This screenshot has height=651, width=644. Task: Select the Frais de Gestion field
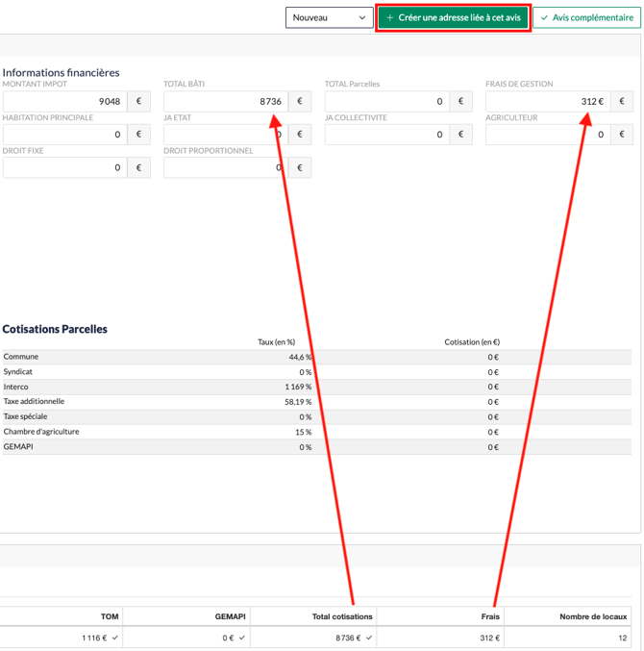coord(547,101)
